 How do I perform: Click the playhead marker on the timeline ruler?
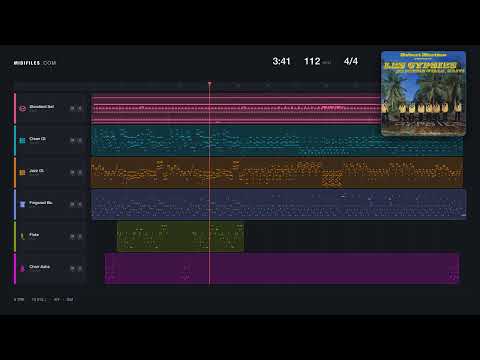point(210,83)
